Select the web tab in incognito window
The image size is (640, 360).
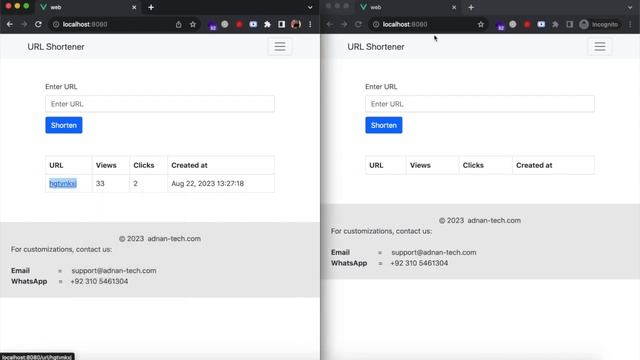tap(408, 7)
